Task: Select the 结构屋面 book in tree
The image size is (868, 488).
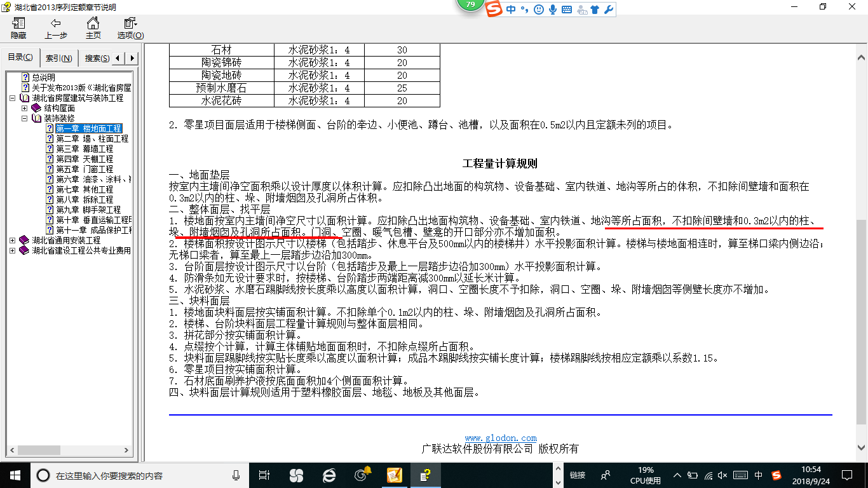Action: pos(58,108)
